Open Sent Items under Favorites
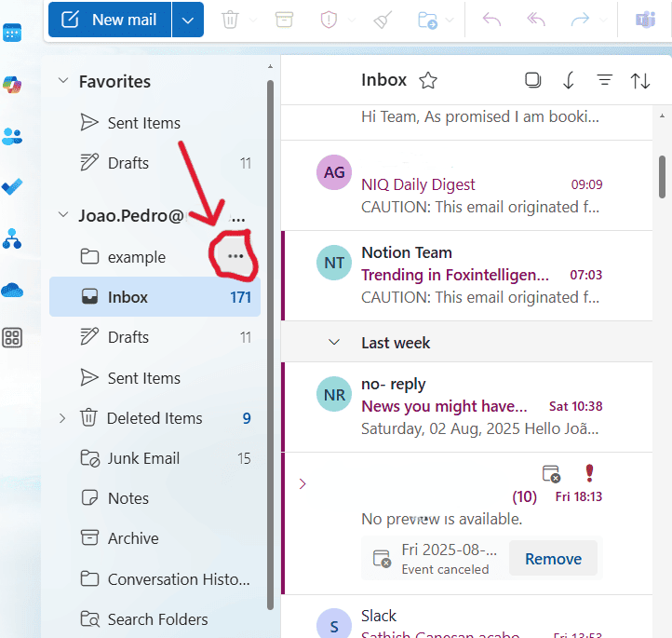The height and width of the screenshot is (638, 672). (x=155, y=123)
